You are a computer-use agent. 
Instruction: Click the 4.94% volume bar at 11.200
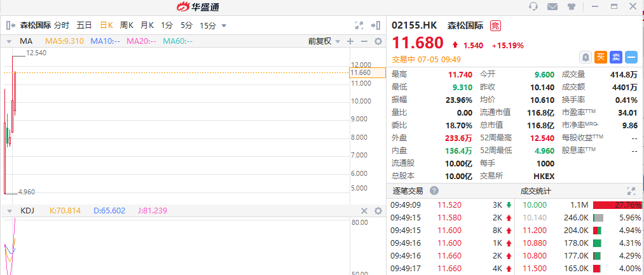click(597, 231)
